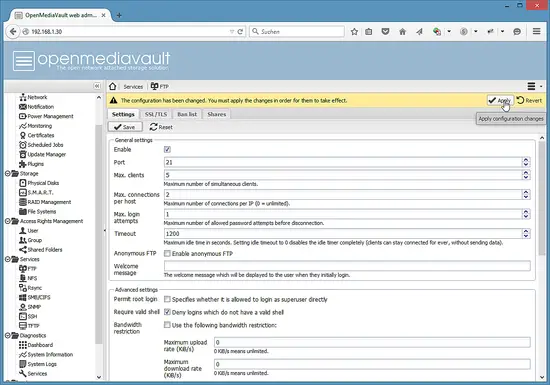Switch to the Ban list tab
The image size is (550, 385).
187,114
